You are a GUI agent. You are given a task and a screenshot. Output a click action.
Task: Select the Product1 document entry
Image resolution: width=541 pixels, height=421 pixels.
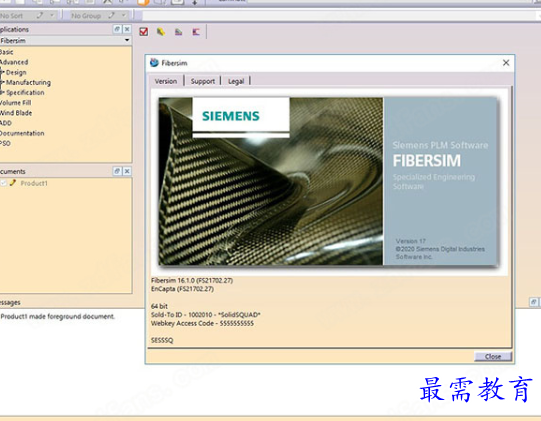(34, 183)
